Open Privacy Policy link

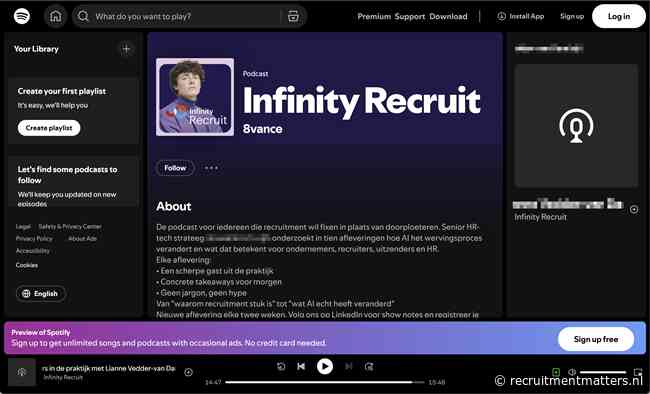34,238
